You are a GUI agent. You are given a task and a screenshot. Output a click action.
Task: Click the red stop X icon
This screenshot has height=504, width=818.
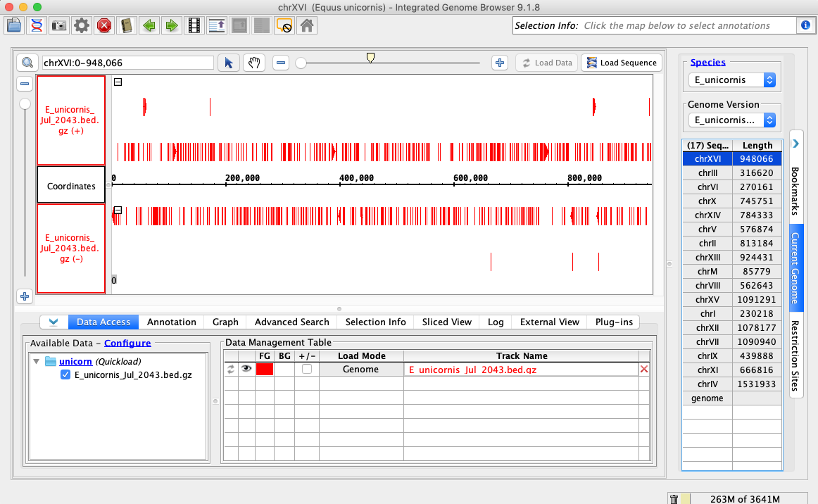pyautogui.click(x=104, y=25)
